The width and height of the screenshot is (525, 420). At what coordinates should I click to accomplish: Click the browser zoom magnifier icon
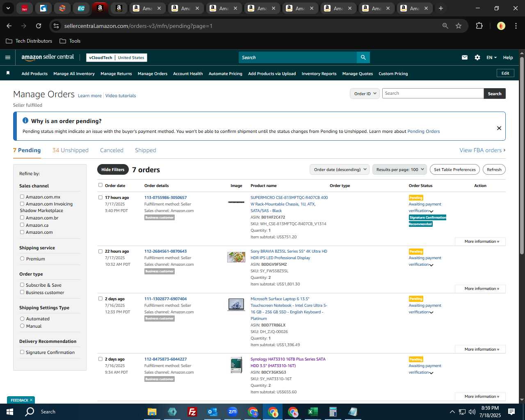click(445, 26)
